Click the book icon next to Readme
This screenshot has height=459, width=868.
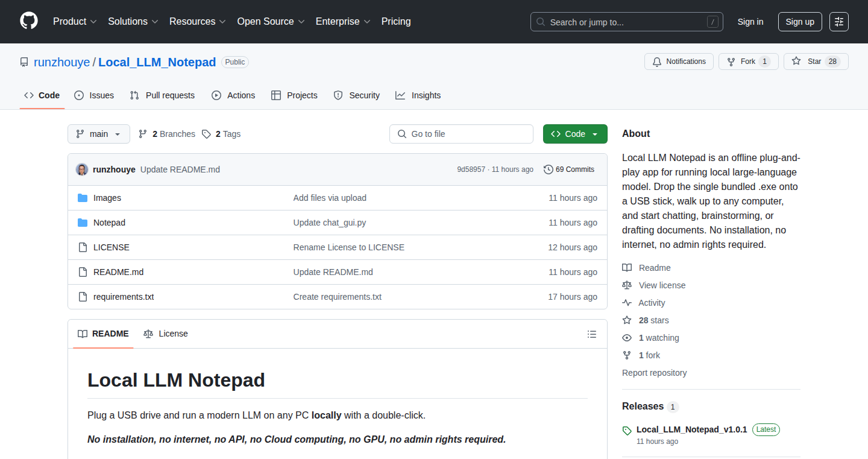click(x=627, y=268)
